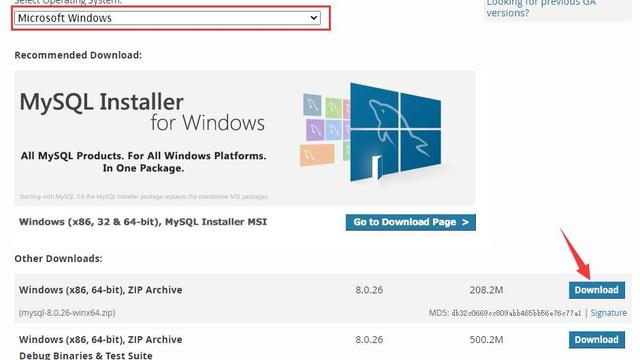Click the 'Recommended Download:' heading
This screenshot has width=640, height=360.
78,55
